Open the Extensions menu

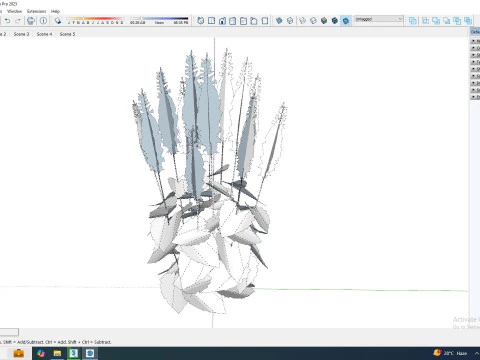36,11
